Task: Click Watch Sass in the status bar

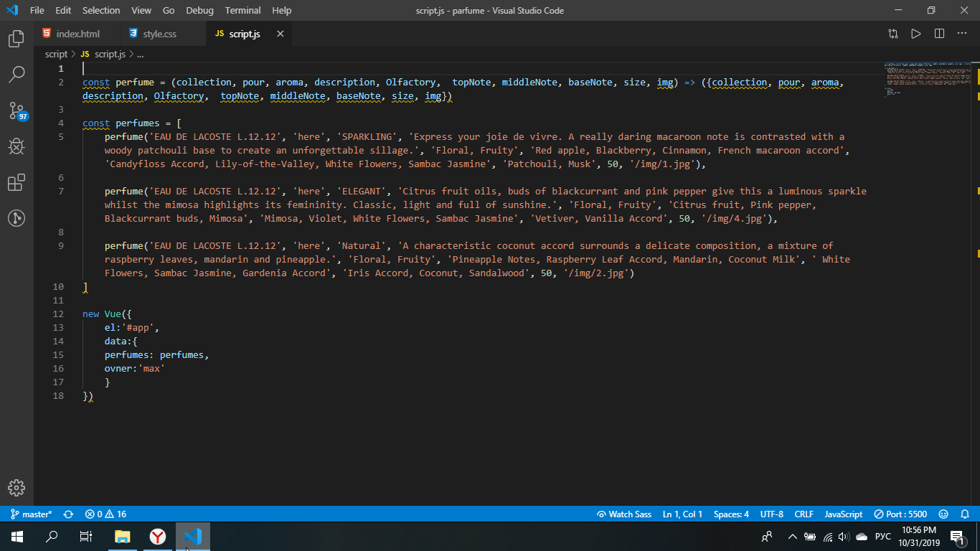Action: coord(624,514)
